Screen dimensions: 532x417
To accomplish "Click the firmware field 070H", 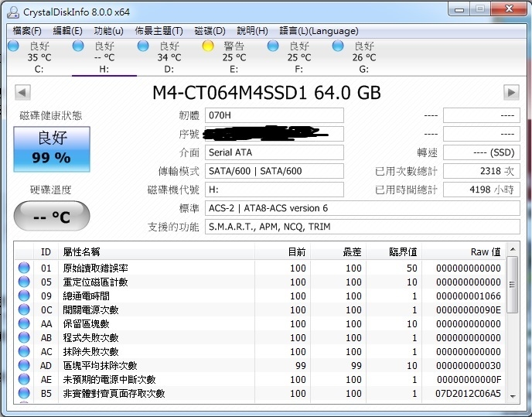I will pyautogui.click(x=275, y=115).
